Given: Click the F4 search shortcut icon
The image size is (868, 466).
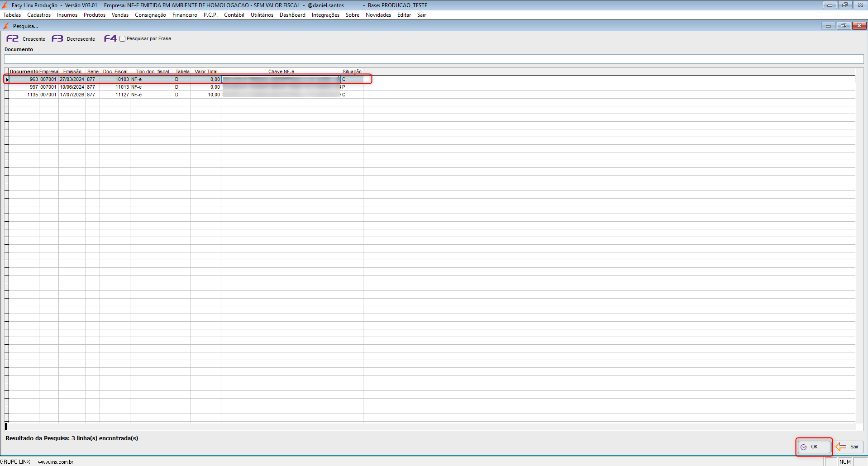Looking at the screenshot, I should coord(110,38).
